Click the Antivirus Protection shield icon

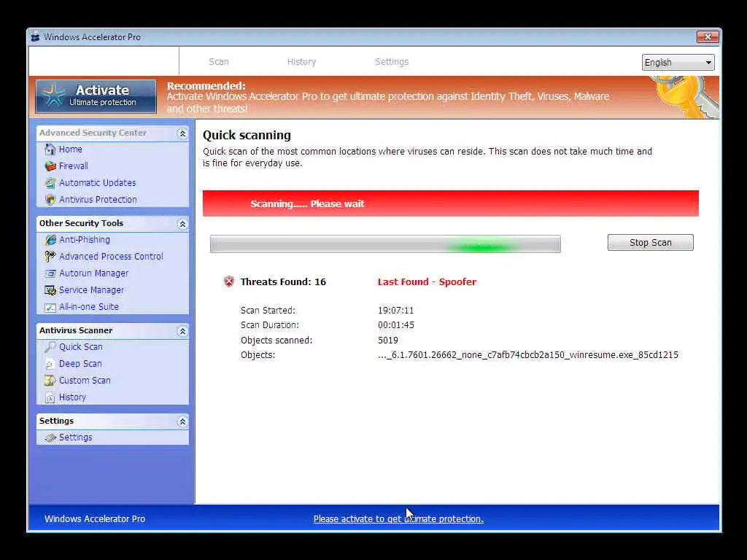coord(50,200)
